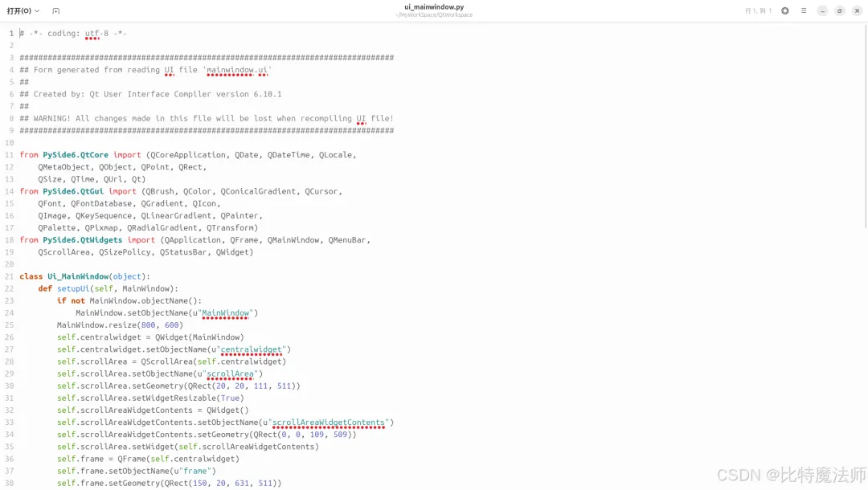Minimize the text editor window
The width and height of the screenshot is (868, 490).
(823, 10)
